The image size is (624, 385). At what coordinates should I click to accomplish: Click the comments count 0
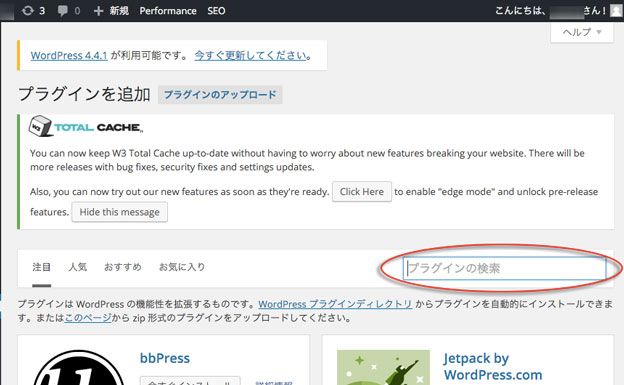pos(77,11)
